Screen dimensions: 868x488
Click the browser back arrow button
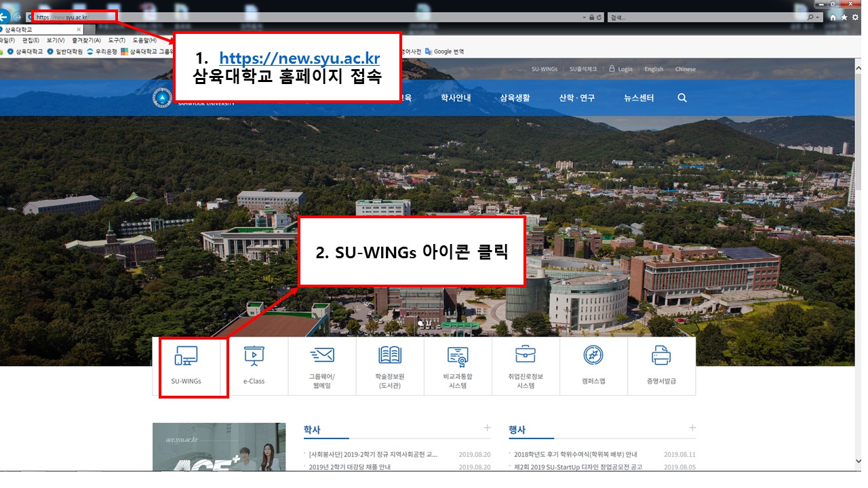coord(4,17)
